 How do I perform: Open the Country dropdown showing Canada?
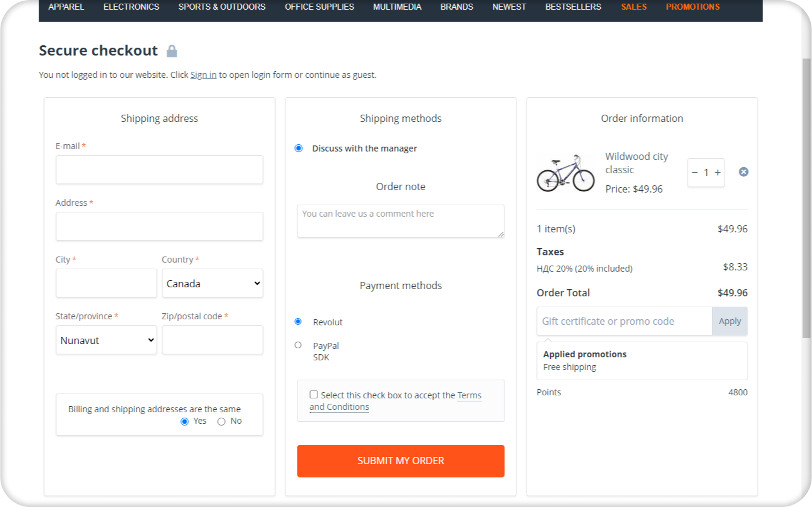212,283
